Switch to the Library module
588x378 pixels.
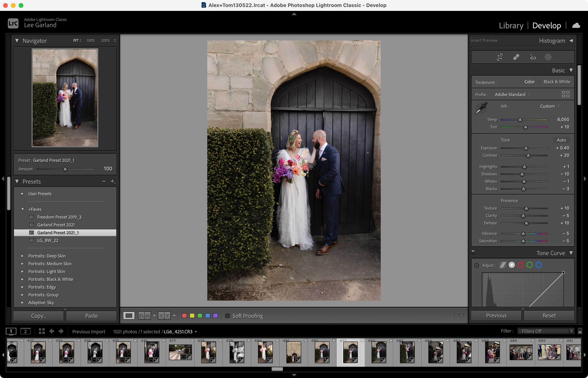point(511,25)
